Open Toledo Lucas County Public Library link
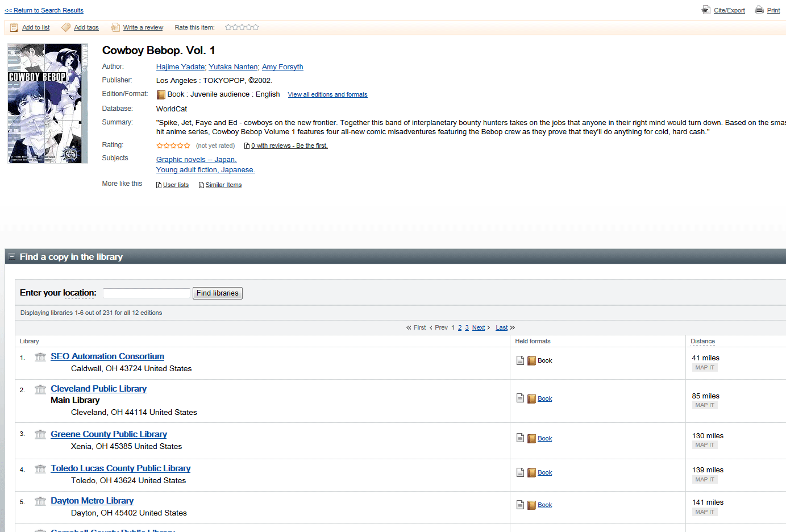This screenshot has width=786, height=532. tap(120, 468)
